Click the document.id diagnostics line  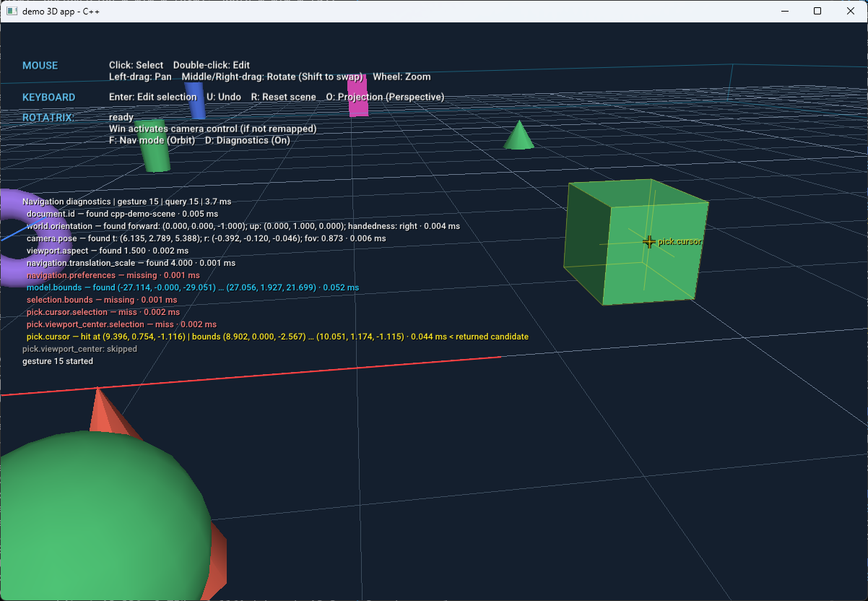(x=122, y=214)
